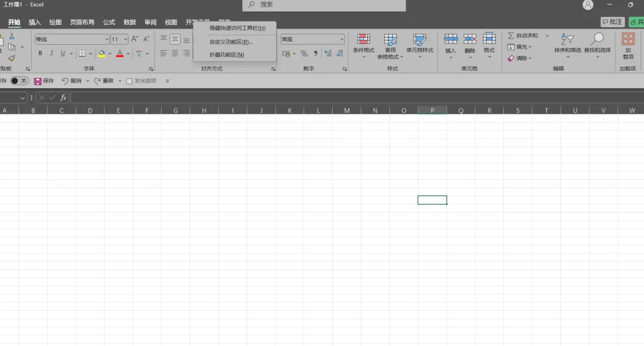Select the Format Painter brush icon
The image size is (644, 346).
point(12,58)
